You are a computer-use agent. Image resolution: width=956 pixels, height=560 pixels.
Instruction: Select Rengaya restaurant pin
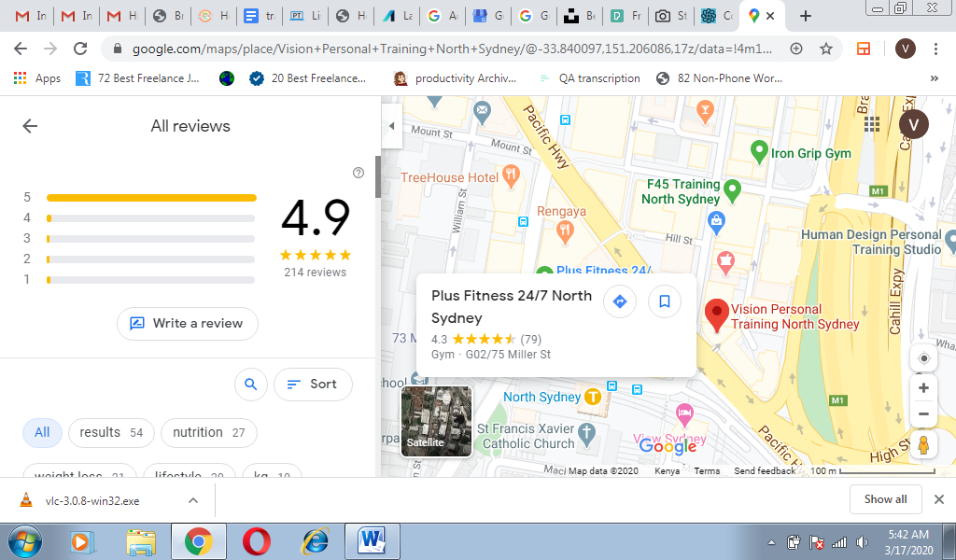click(565, 232)
